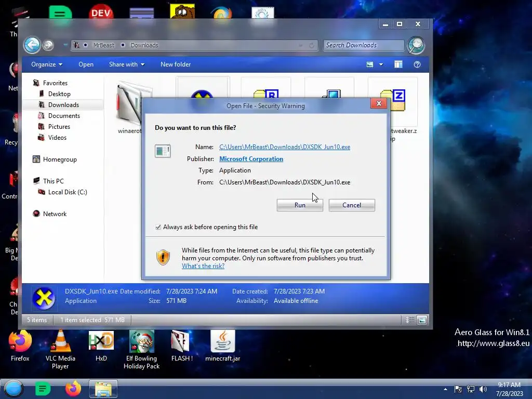Click the Explorer Back arrow button
Viewport: 532px width, 399px height.
coord(32,45)
